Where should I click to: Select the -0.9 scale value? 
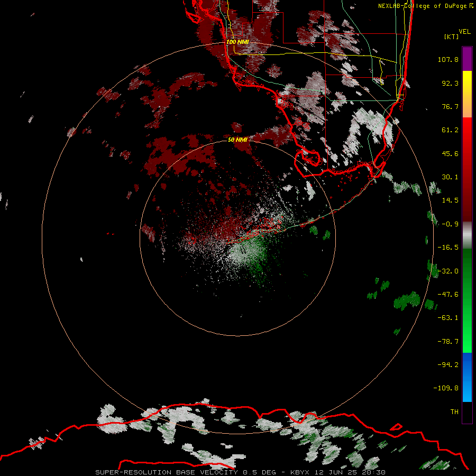[450, 224]
